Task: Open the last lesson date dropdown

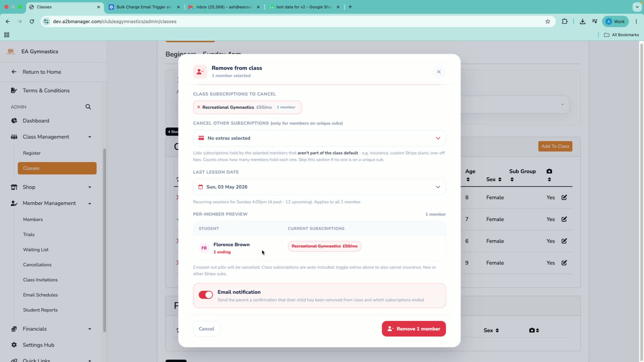Action: coord(319,187)
